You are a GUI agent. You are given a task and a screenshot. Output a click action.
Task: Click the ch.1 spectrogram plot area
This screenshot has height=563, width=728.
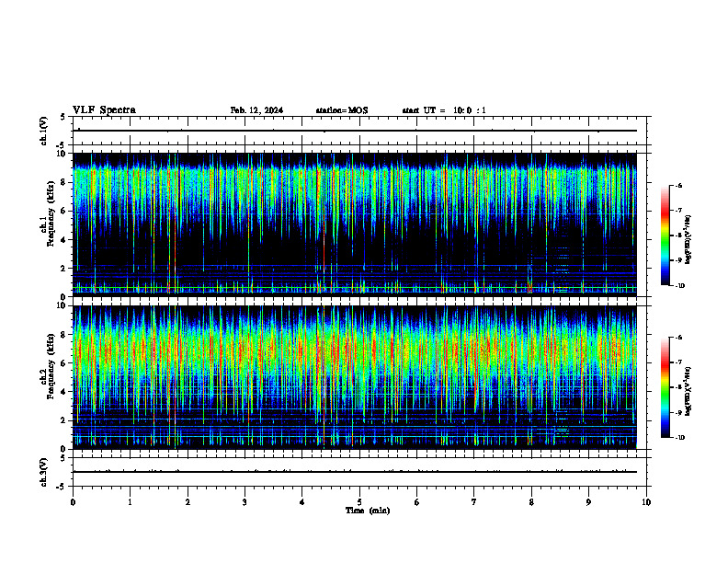pyautogui.click(x=355, y=224)
